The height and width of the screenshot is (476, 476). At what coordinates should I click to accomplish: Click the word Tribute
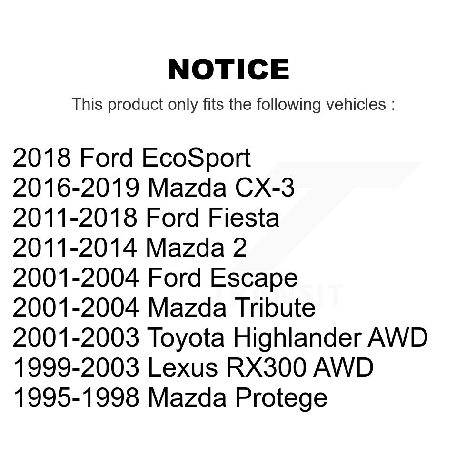275,307
